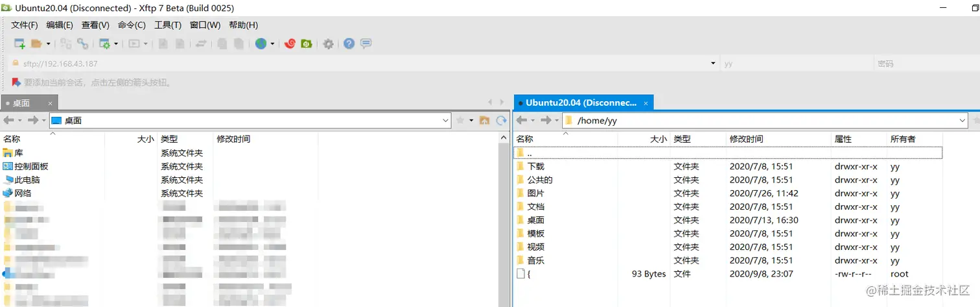The height and width of the screenshot is (307, 980).
Task: Open the session properties window-gear icon
Action: tap(104, 43)
